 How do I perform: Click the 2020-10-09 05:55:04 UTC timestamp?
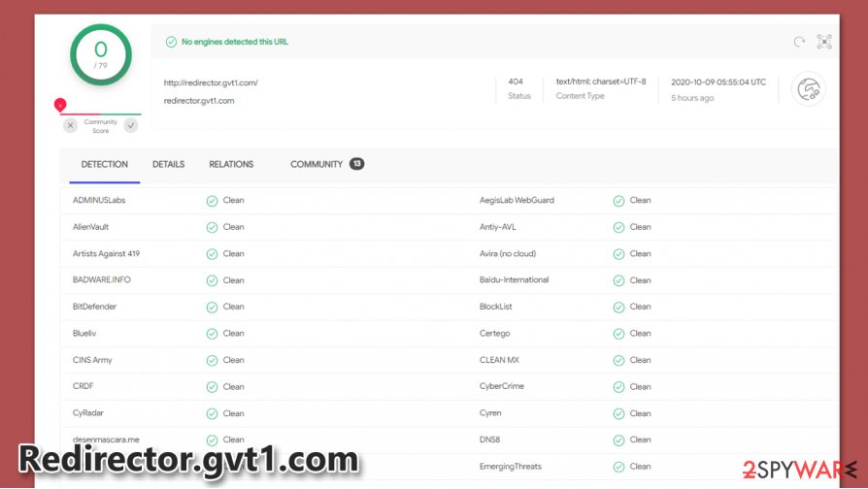coord(718,81)
